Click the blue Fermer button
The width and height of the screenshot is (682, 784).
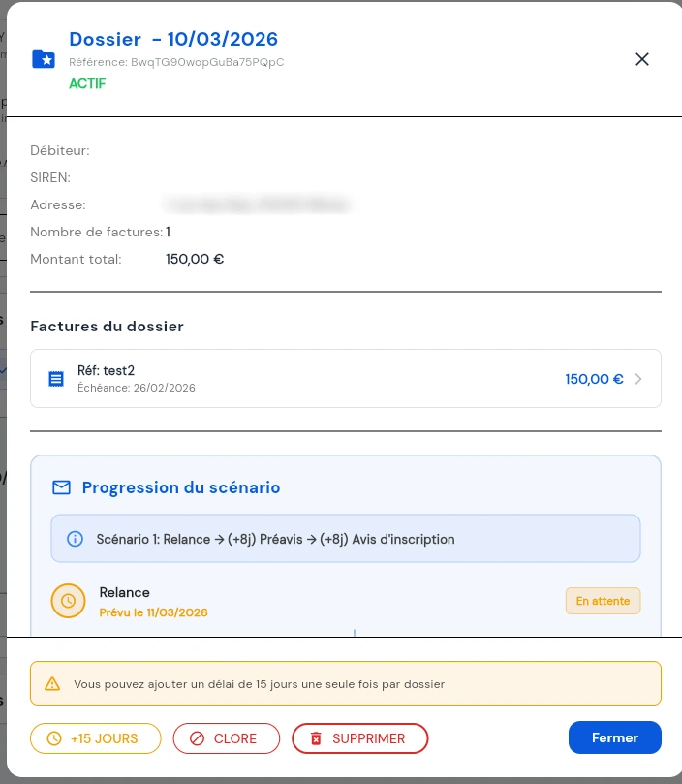(614, 737)
